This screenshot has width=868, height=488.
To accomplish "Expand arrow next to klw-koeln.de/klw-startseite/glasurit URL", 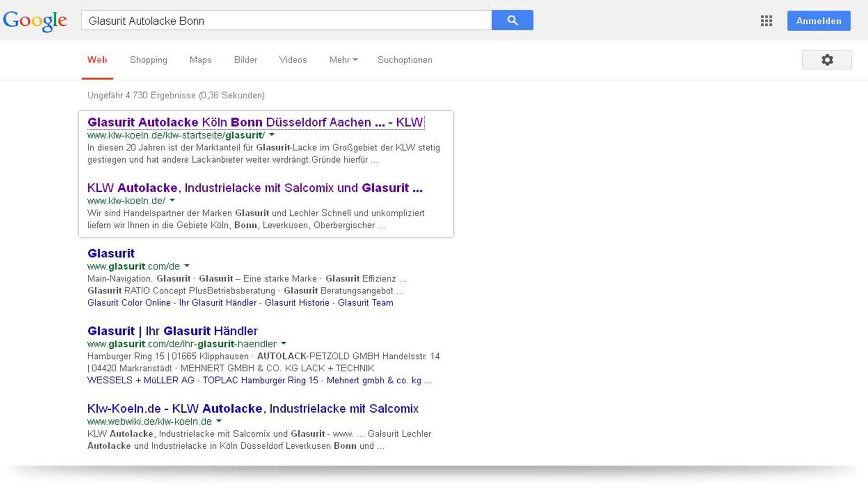I will pos(272,135).
